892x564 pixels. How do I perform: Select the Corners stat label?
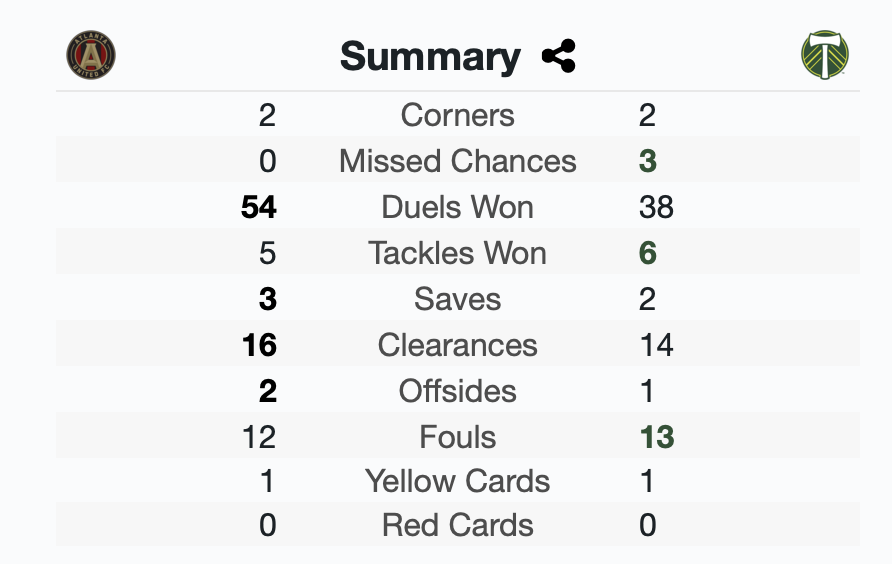(458, 115)
